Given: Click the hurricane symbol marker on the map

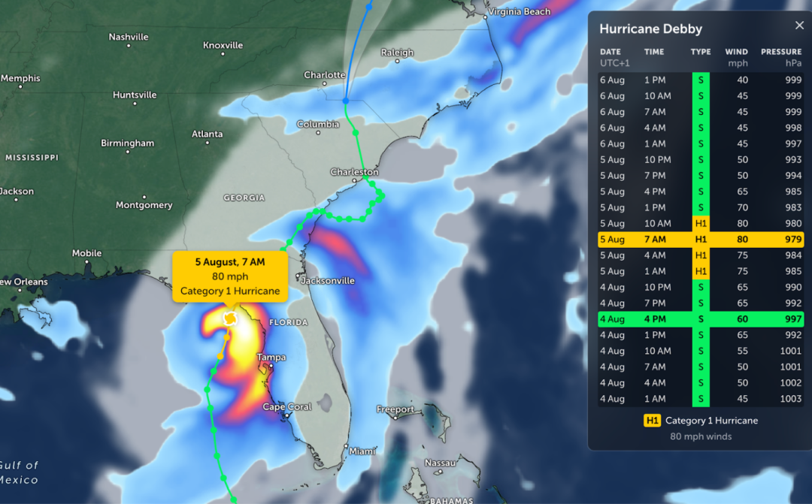Looking at the screenshot, I should tap(231, 319).
